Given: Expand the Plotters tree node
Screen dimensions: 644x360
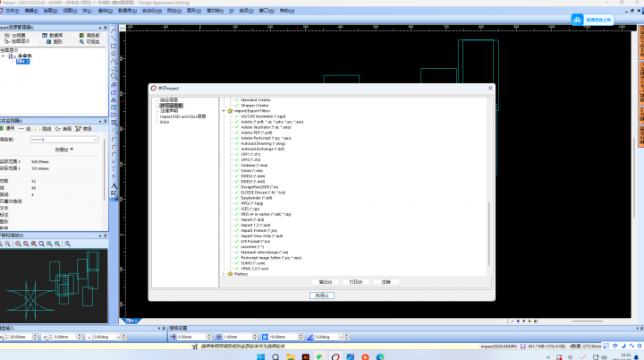Looking at the screenshot, I should coord(223,273).
